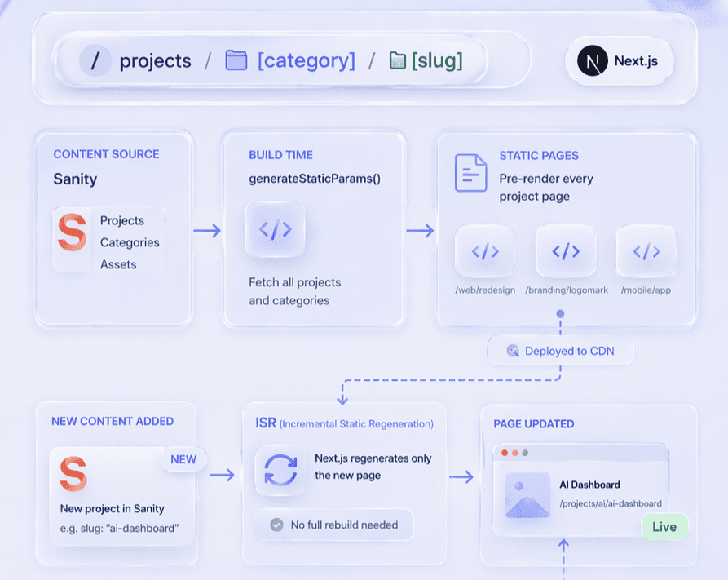Click the /mobile/app code icon
This screenshot has width=728, height=580.
click(646, 251)
